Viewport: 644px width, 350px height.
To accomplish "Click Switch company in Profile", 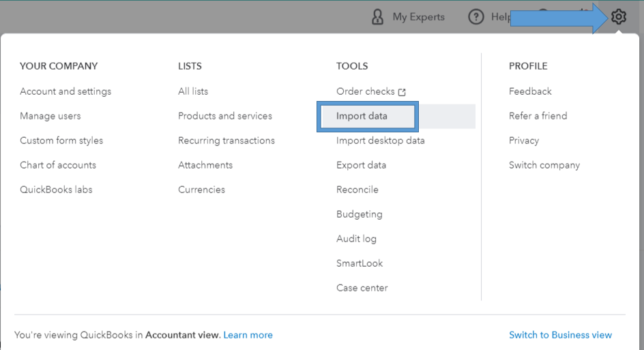I will point(544,165).
